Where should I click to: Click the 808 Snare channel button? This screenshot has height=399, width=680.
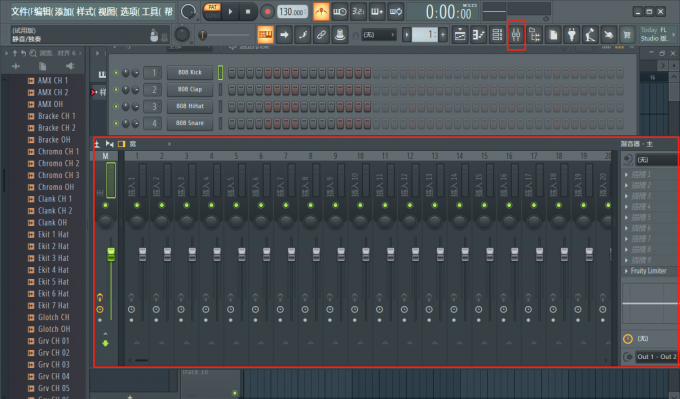(x=190, y=123)
